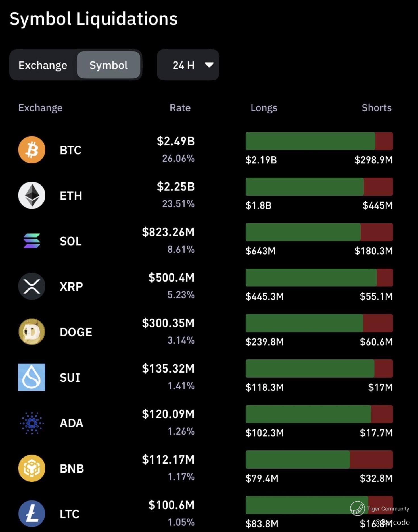Click the Cardano ADA icon
The width and height of the screenshot is (418, 532).
pos(32,423)
